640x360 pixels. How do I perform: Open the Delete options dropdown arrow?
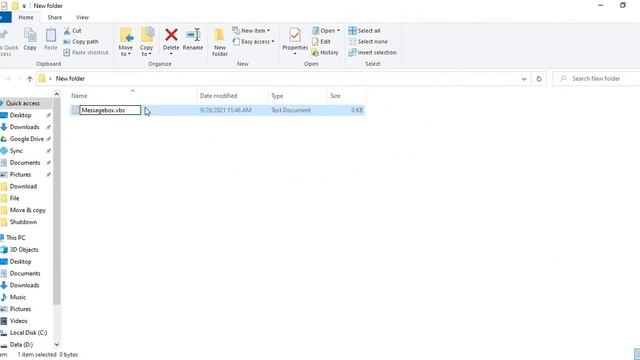coord(171,54)
